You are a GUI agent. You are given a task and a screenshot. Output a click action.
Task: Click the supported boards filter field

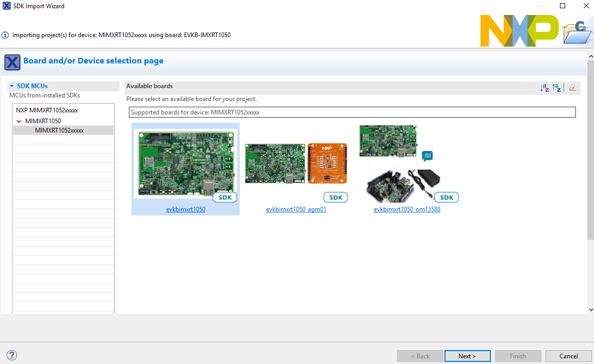click(352, 112)
